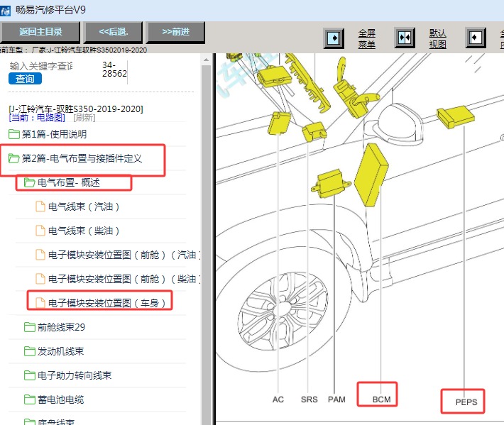Go forward with the >>前进 button
Screen dimensions: 504x425
pyautogui.click(x=175, y=32)
